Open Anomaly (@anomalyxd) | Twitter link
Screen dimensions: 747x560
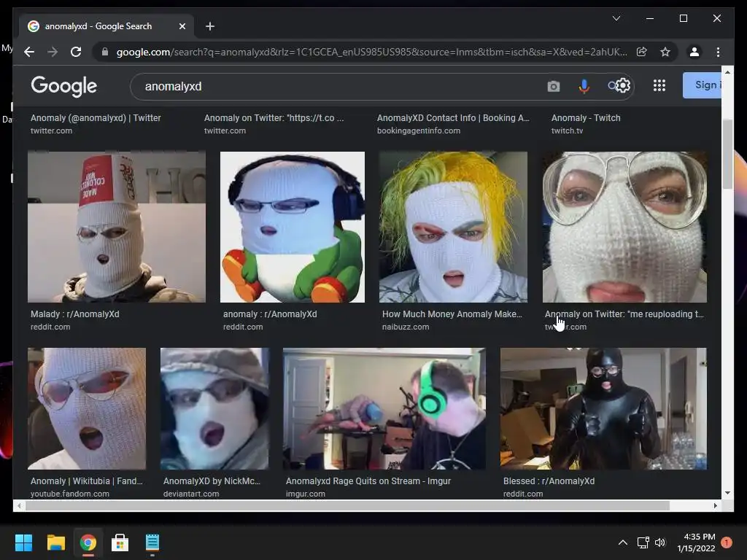[96, 118]
